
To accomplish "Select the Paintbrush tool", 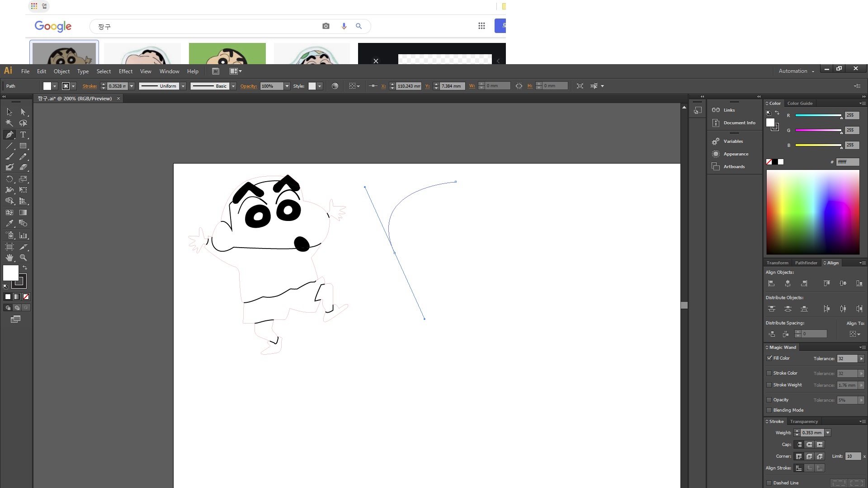I will [x=9, y=156].
